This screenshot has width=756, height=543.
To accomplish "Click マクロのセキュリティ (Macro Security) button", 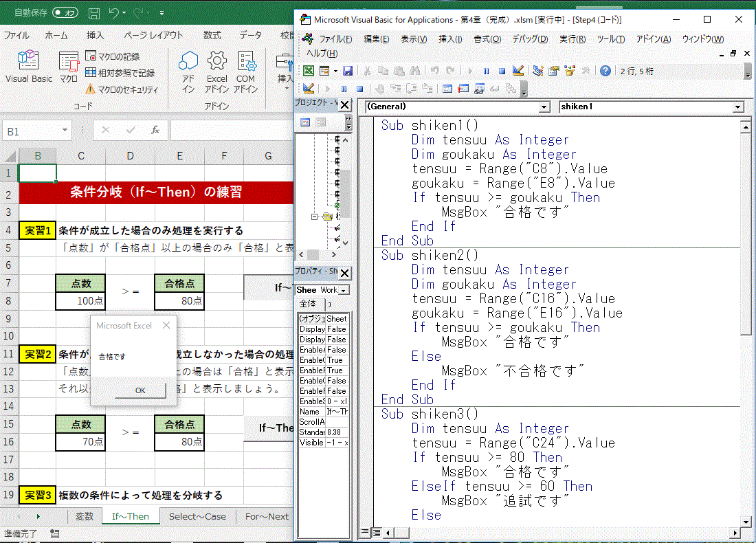I will (122, 89).
